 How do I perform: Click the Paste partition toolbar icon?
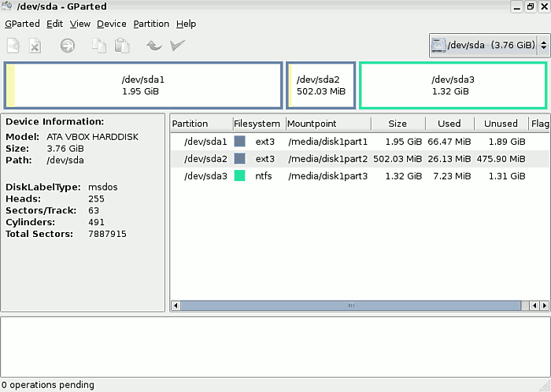(x=122, y=46)
